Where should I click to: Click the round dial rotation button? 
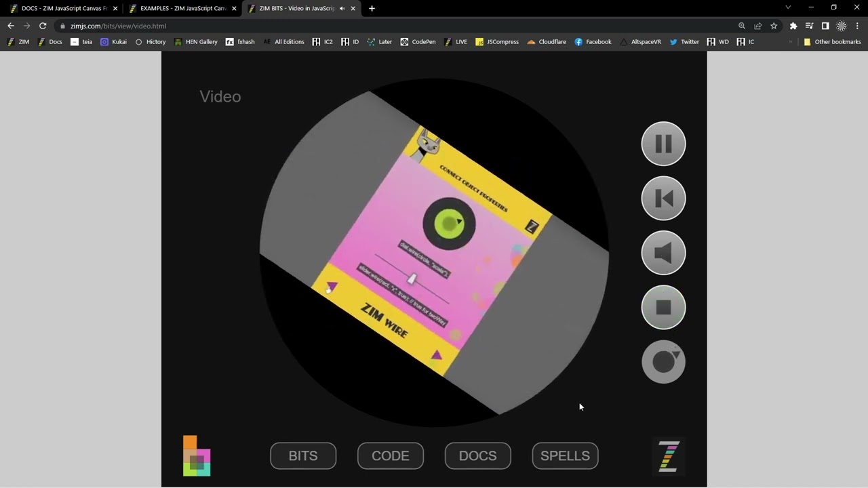pyautogui.click(x=663, y=362)
